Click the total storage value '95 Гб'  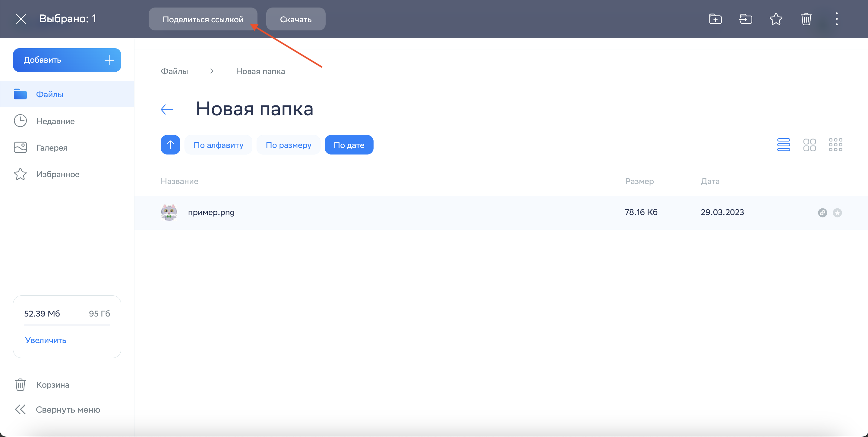(99, 314)
